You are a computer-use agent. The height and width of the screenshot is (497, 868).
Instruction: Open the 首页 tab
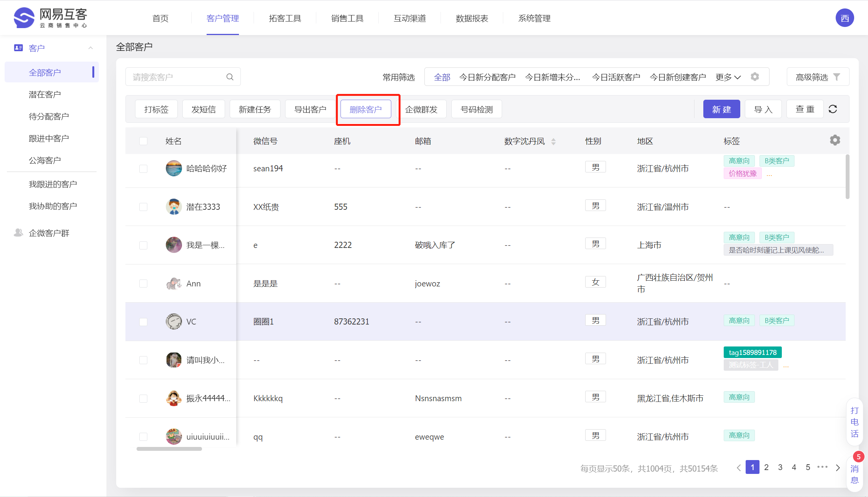tap(160, 18)
